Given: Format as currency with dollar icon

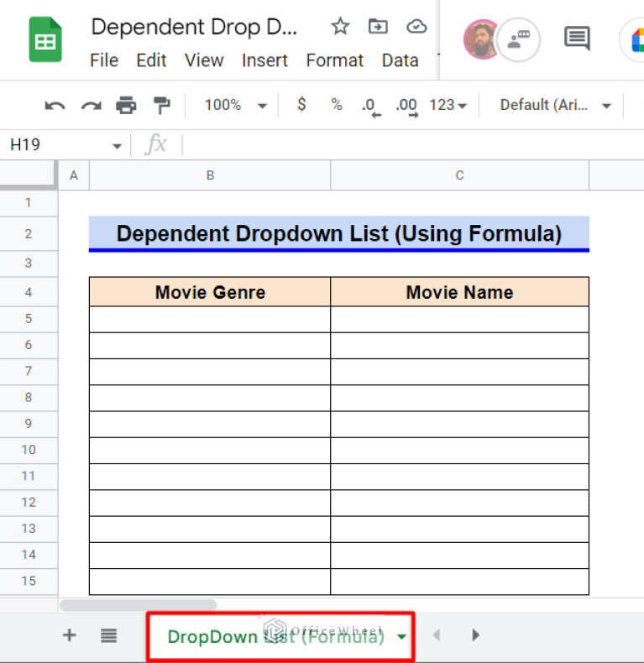Looking at the screenshot, I should pyautogui.click(x=301, y=105).
